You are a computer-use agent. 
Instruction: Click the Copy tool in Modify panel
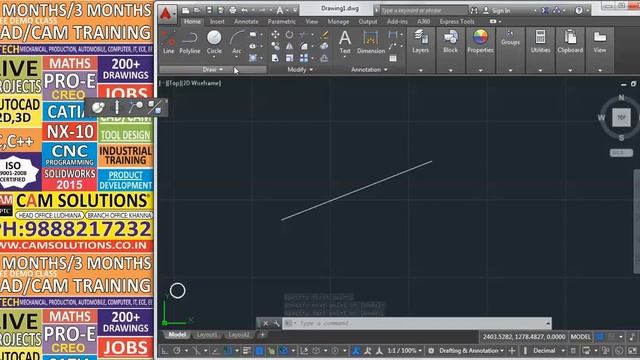point(276,47)
